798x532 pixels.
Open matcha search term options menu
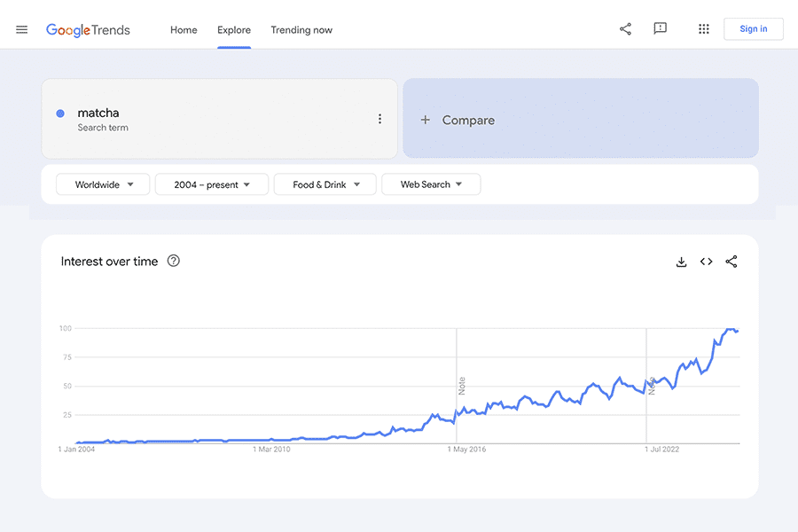(x=379, y=120)
